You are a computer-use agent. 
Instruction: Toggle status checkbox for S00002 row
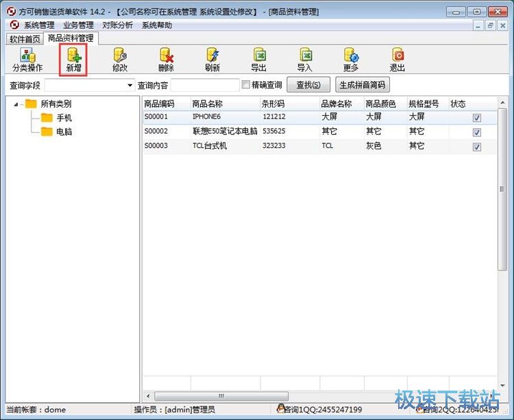pos(477,132)
